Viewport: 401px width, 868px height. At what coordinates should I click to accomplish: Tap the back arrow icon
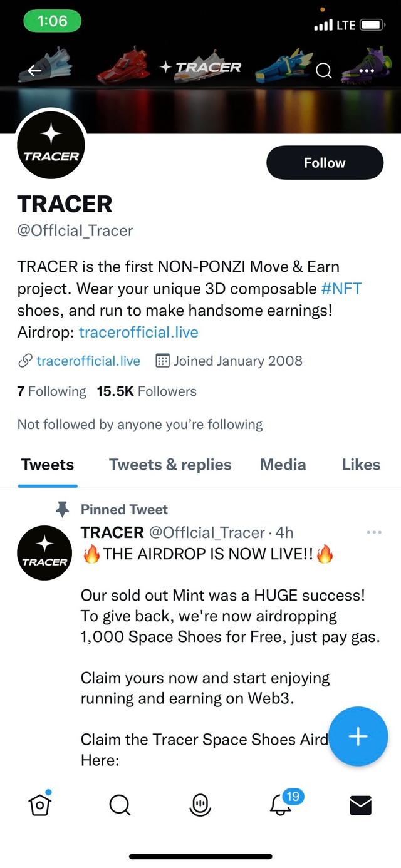pyautogui.click(x=35, y=71)
